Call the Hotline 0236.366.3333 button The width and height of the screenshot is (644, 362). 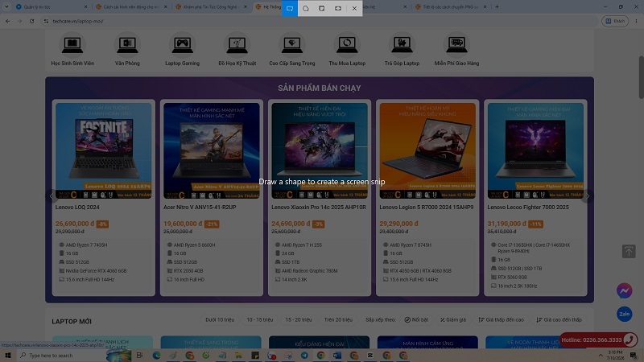point(598,339)
